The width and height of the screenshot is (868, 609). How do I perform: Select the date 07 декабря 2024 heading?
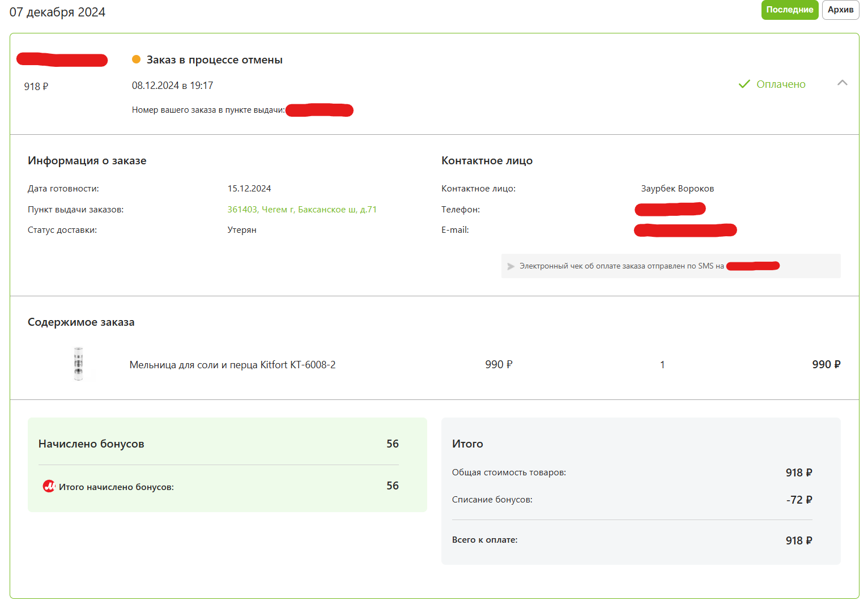pyautogui.click(x=57, y=12)
